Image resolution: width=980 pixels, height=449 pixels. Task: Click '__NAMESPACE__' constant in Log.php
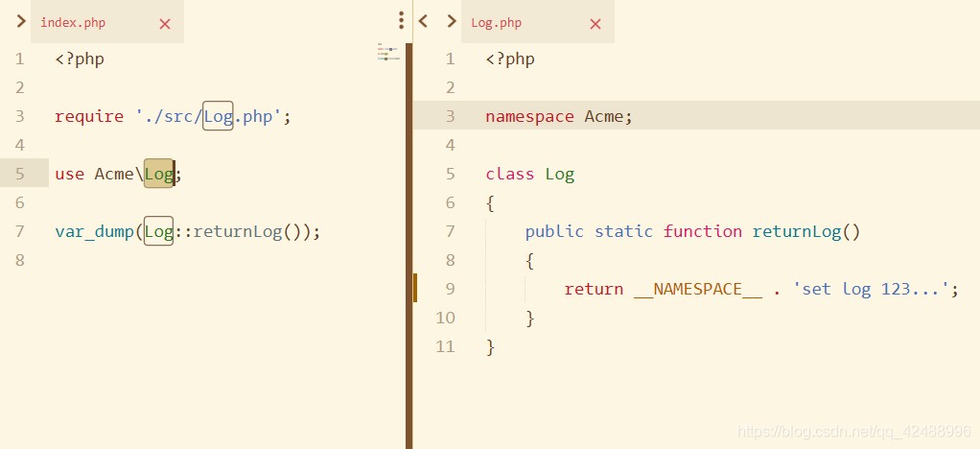tap(697, 290)
